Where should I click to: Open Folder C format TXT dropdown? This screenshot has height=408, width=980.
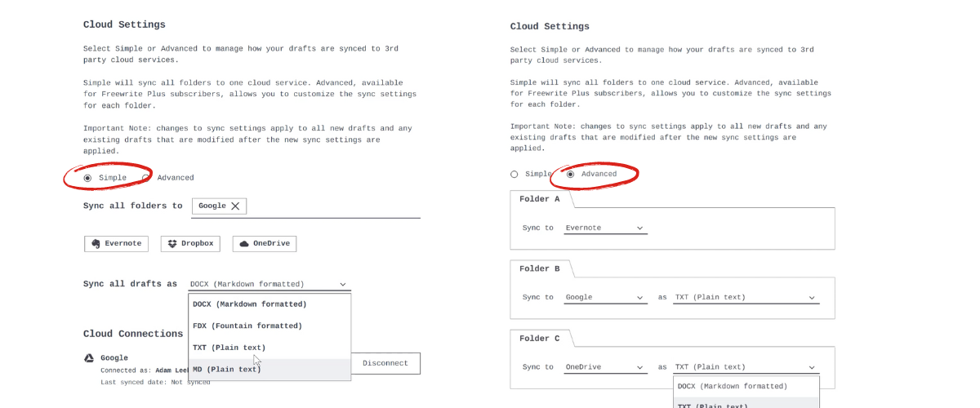[x=746, y=367]
